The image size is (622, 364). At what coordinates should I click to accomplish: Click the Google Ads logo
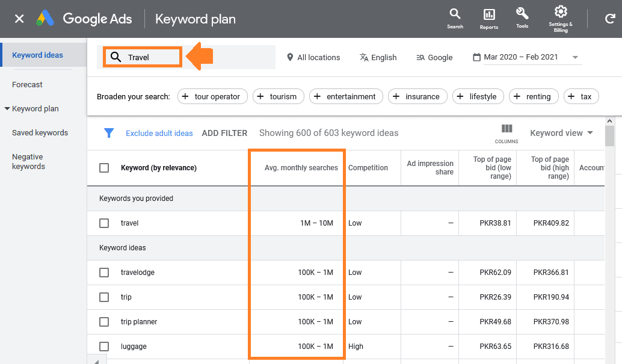[x=84, y=19]
